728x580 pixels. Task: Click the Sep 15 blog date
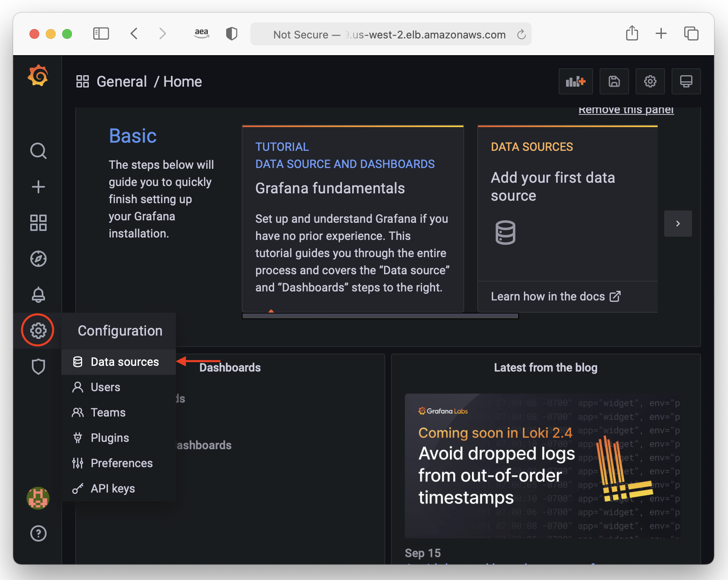click(x=423, y=553)
